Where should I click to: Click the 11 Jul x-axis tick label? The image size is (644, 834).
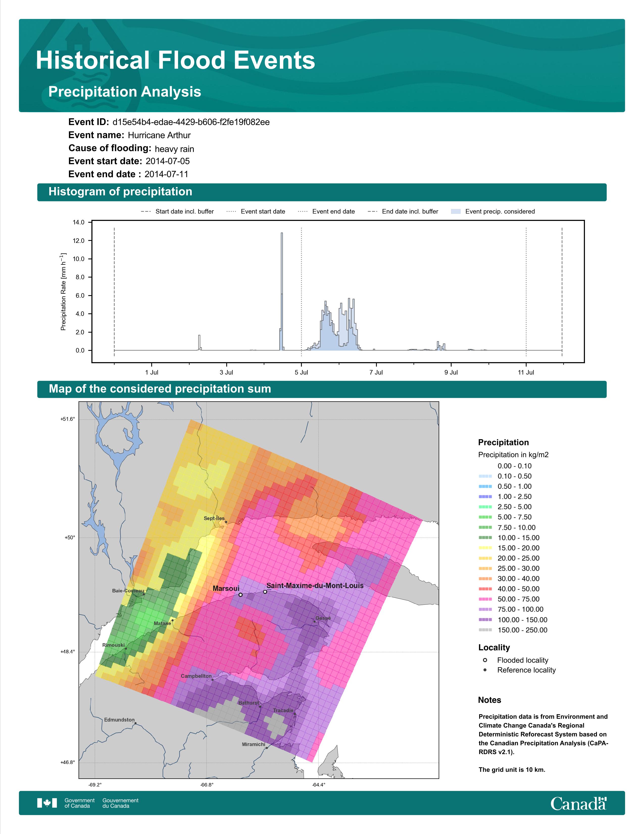(x=526, y=372)
